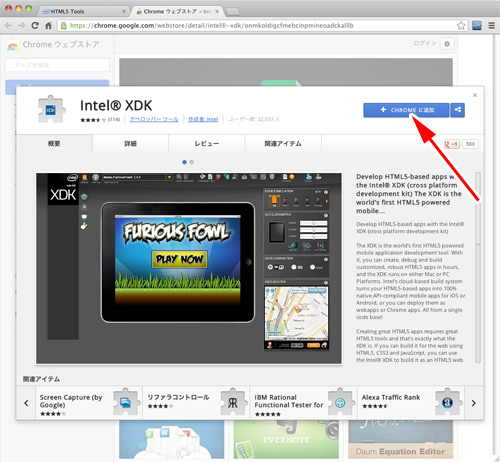The width and height of the screenshot is (500, 462).
Task: Click the Intel XDK puzzle piece icon
Action: pos(51,110)
